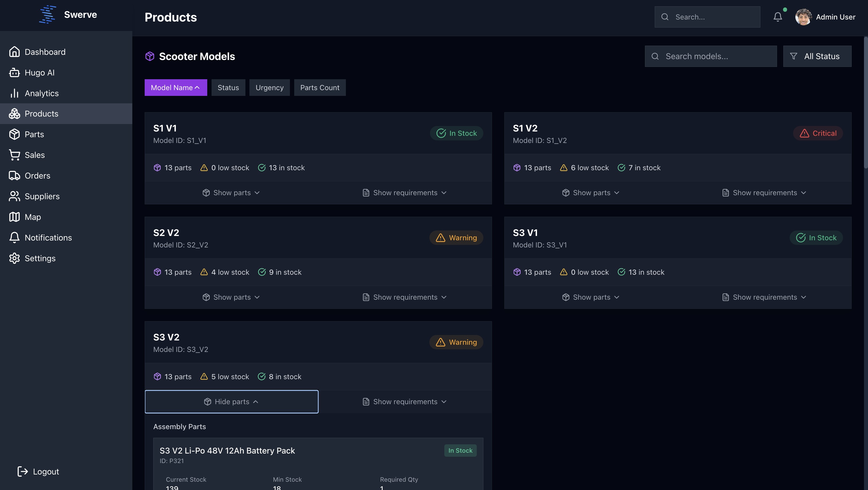
Task: Expand Show parts for S1 V1
Action: point(231,193)
